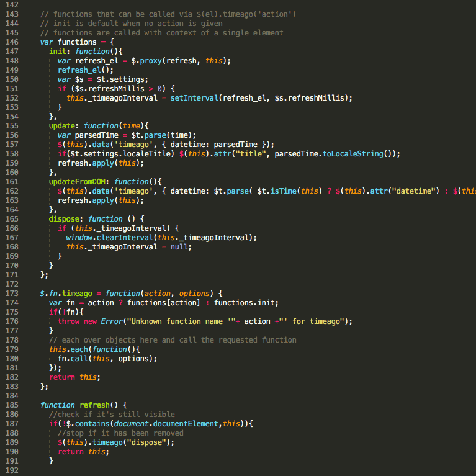476x476 pixels.
Task: Click the 'setInterval' call on line 152
Action: (194, 98)
